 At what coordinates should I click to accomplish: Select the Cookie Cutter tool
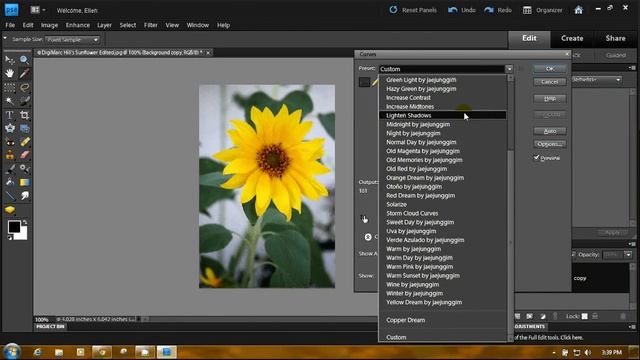pyautogui.click(x=9, y=129)
